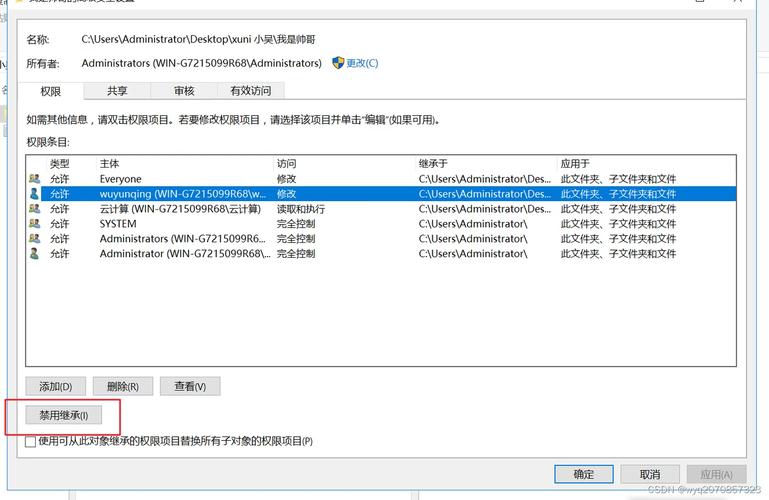Click the Administrators group row icon

[x=34, y=239]
